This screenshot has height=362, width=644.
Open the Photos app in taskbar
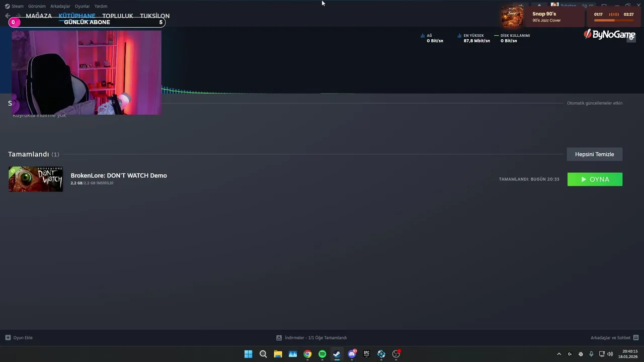293,354
